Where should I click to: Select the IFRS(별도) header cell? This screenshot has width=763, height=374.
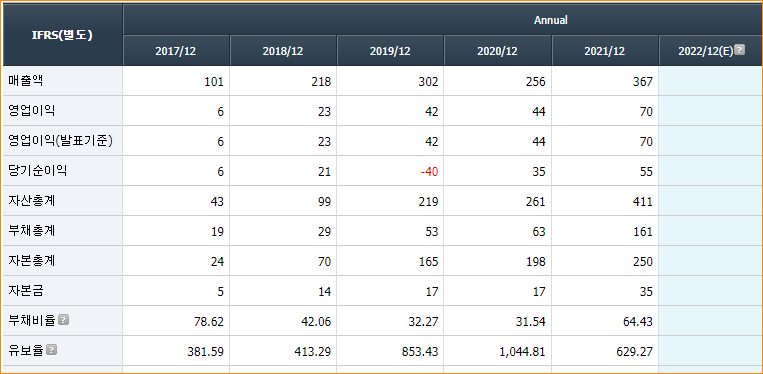pyautogui.click(x=63, y=35)
